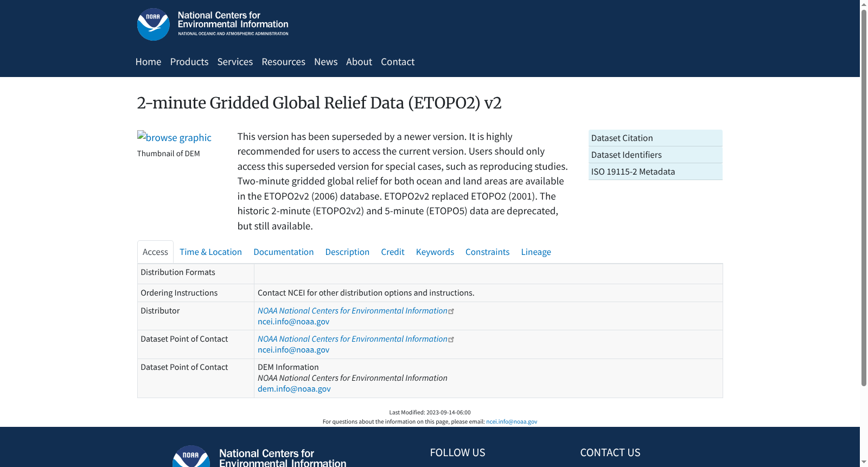Image resolution: width=868 pixels, height=467 pixels.
Task: Click the ncei.info@noaa.gov email under first Dataset Point of Contact
Action: [x=293, y=350]
